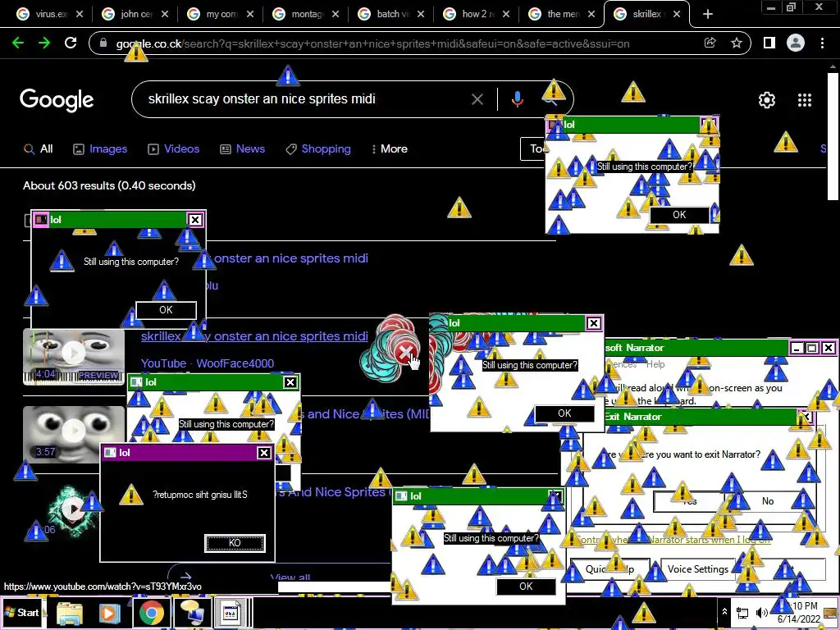Filter results by Images
This screenshot has width=840, height=630.
100,149
